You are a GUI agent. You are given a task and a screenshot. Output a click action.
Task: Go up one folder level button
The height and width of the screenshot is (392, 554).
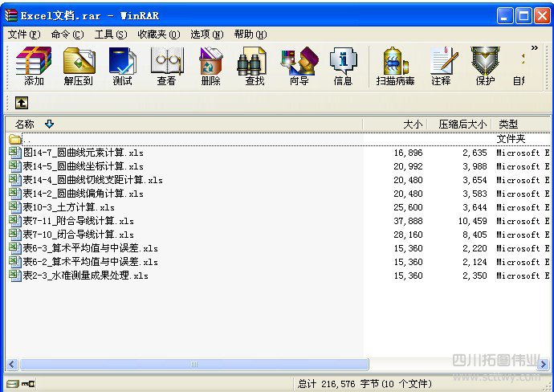[22, 103]
